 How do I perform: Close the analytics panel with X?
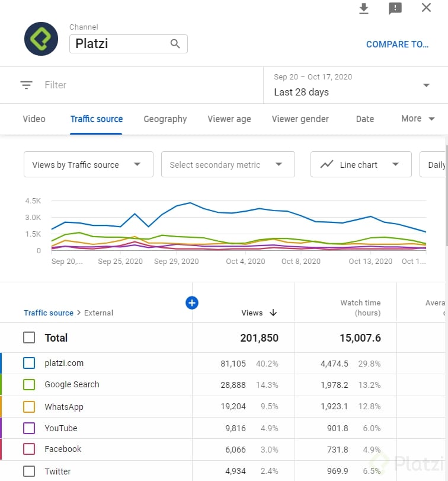pyautogui.click(x=426, y=8)
